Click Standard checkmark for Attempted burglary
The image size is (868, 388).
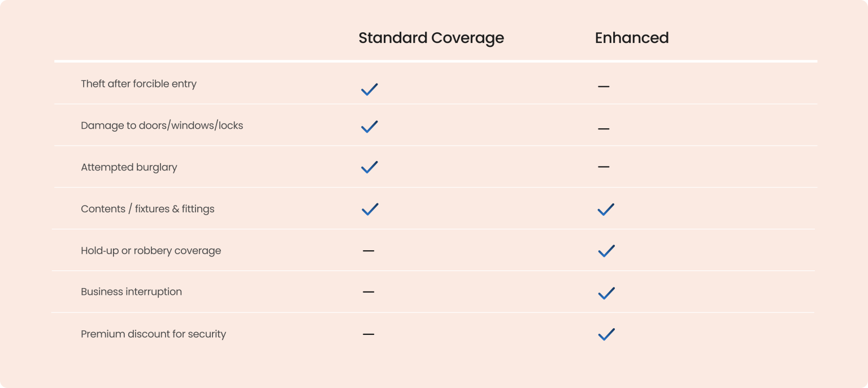click(369, 167)
